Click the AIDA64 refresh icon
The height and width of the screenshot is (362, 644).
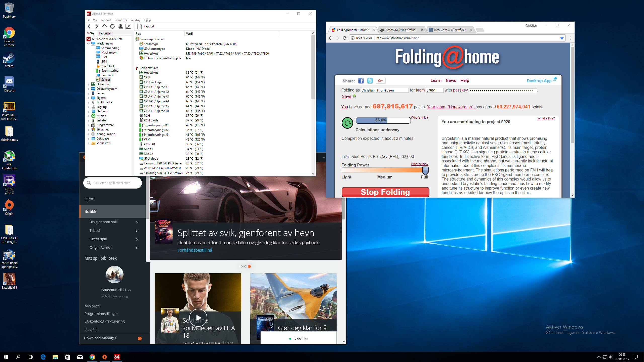(112, 26)
